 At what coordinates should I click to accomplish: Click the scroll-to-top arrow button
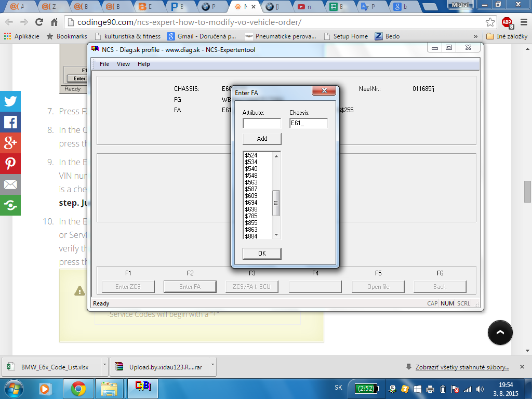500,332
